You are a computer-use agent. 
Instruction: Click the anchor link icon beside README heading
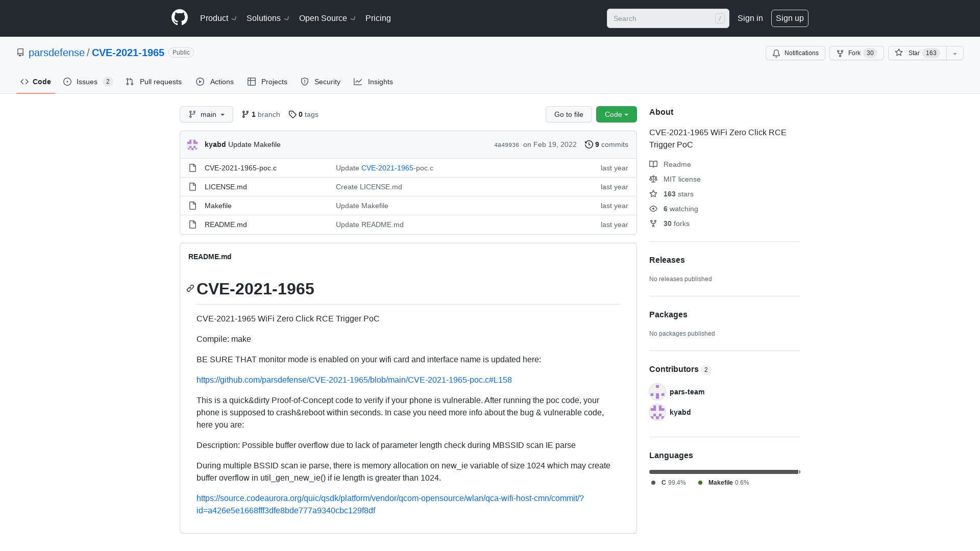click(190, 289)
